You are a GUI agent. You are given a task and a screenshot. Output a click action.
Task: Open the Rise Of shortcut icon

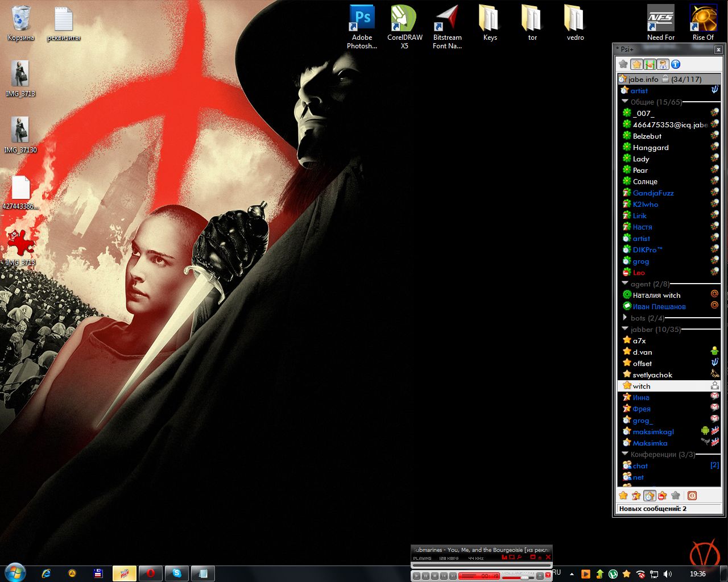(704, 23)
